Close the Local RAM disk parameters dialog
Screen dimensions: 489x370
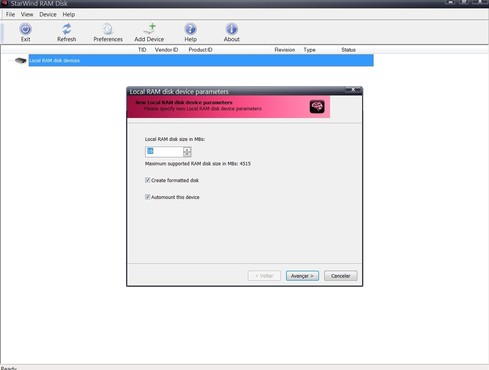353,90
